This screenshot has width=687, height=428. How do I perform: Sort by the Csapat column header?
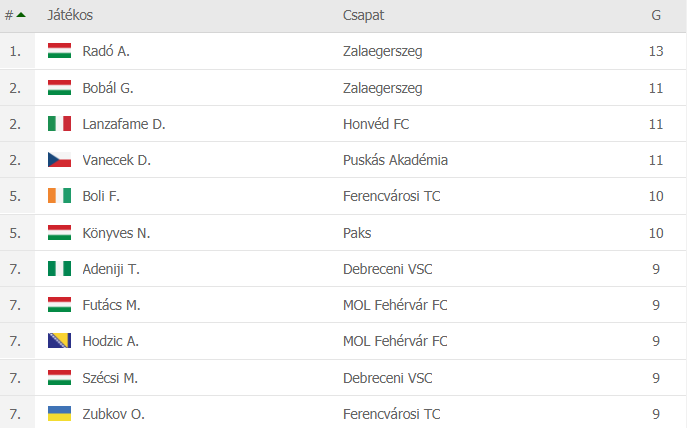point(363,15)
